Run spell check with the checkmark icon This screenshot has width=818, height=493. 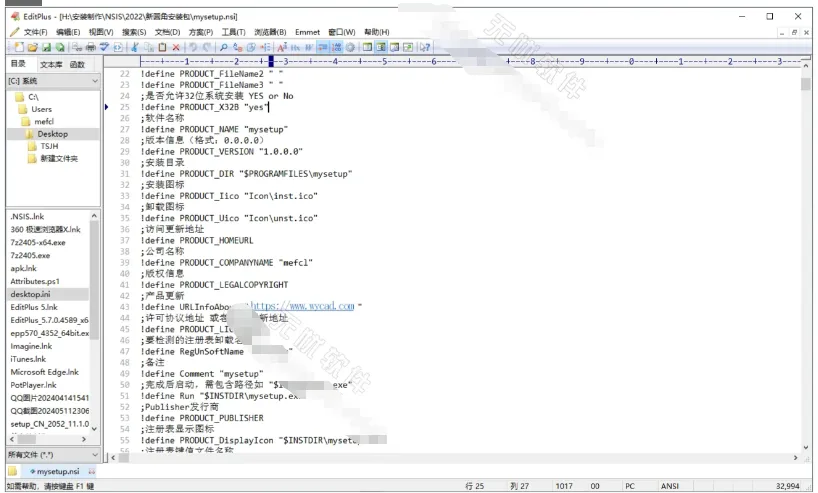[104, 47]
